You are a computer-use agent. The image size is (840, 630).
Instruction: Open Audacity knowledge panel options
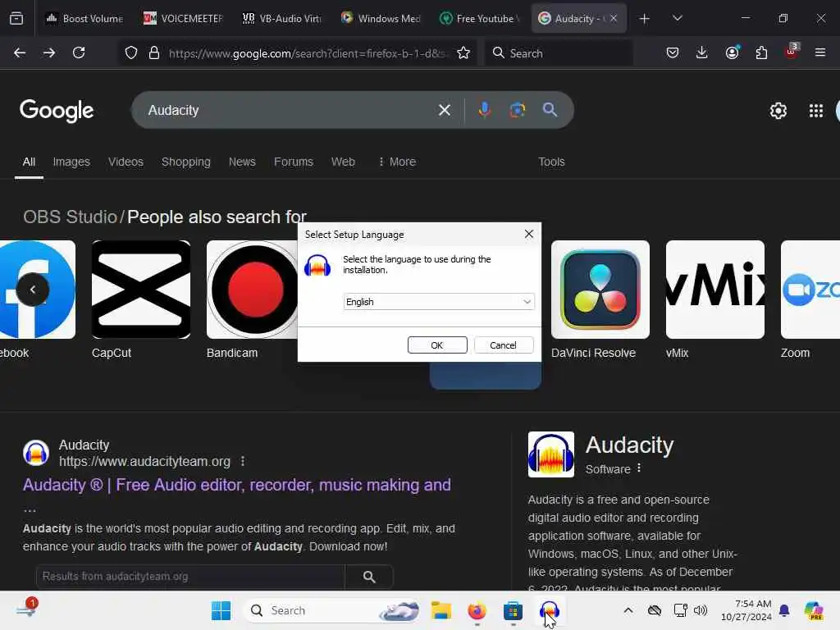[x=638, y=468]
